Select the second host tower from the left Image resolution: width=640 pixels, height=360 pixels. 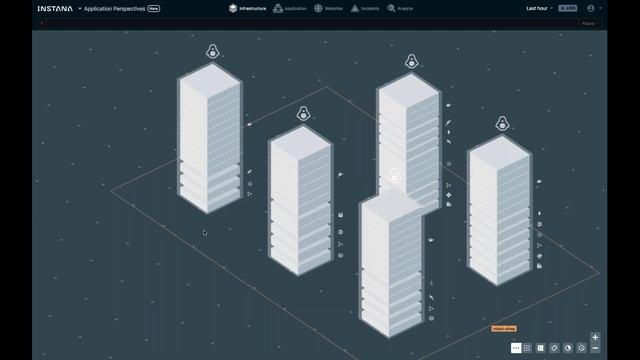300,201
